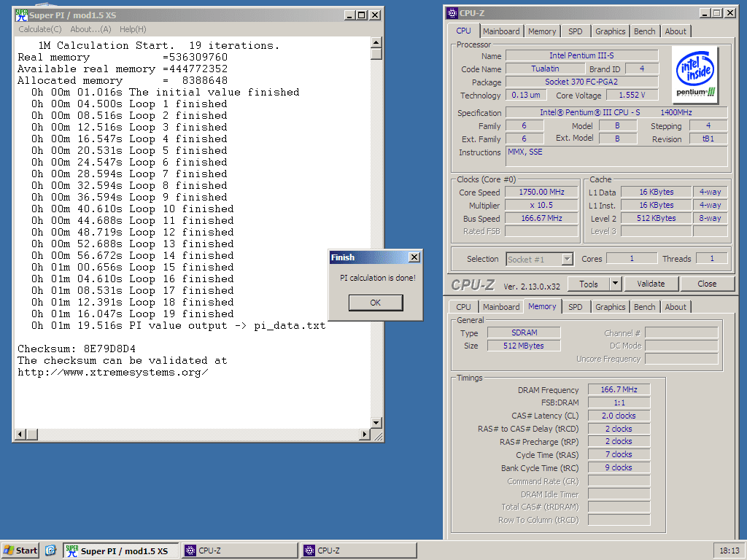Open SPD tab in memory timings window
Viewport: 747px width, 560px height.
[x=575, y=307]
